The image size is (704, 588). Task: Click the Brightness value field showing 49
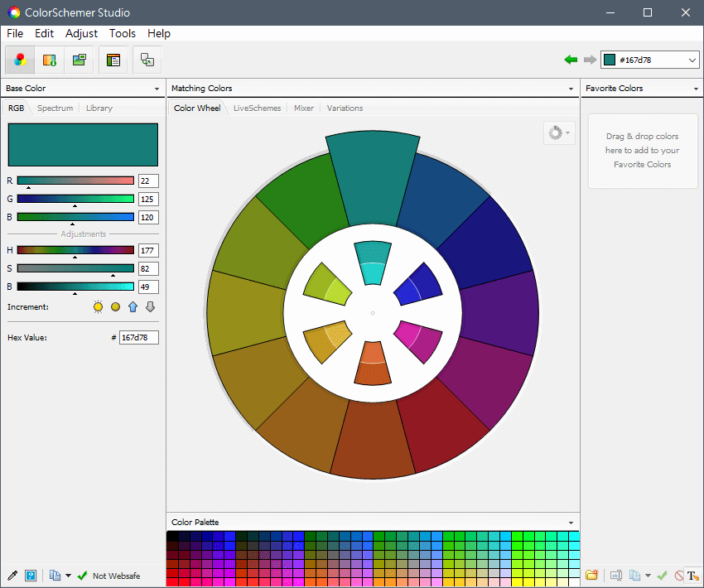click(x=148, y=287)
